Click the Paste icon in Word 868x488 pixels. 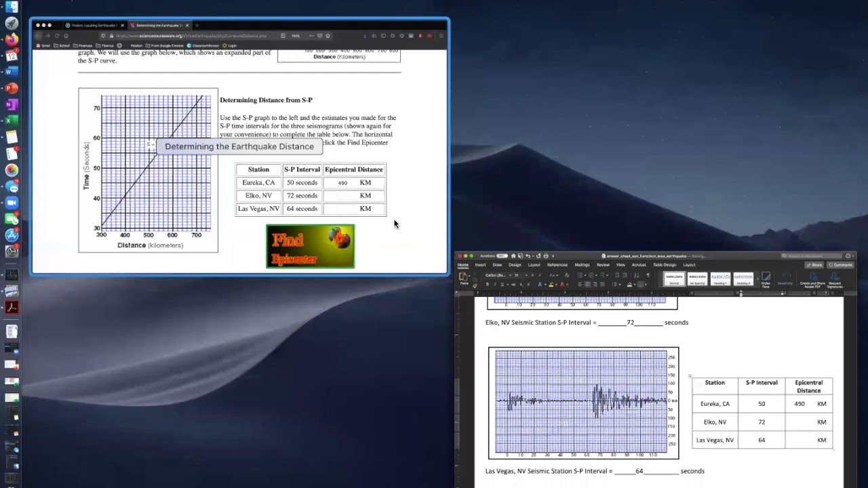(x=463, y=278)
